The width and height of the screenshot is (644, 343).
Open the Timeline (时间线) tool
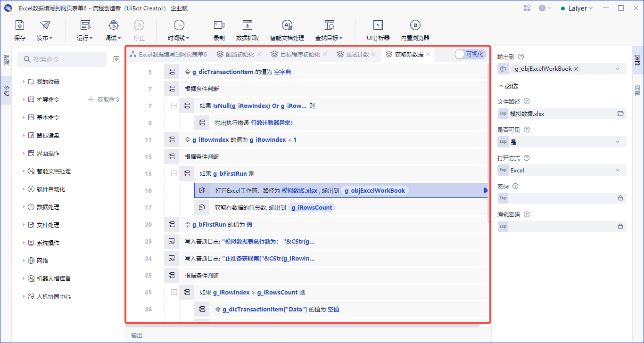[x=179, y=31]
